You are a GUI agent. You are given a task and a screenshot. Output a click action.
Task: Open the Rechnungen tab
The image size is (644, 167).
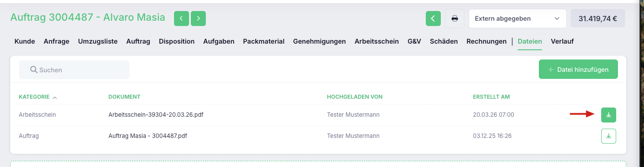coord(486,41)
